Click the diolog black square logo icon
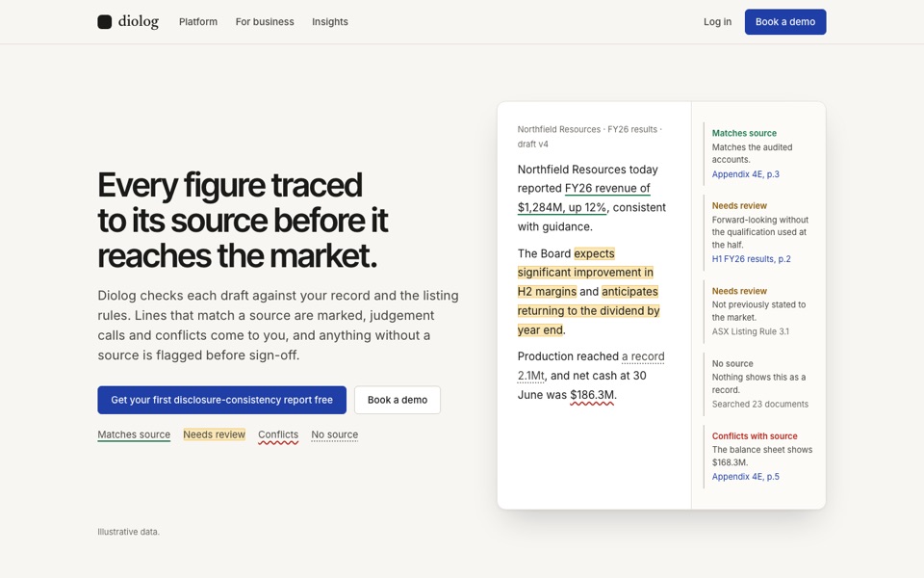This screenshot has height=578, width=924. [x=104, y=22]
